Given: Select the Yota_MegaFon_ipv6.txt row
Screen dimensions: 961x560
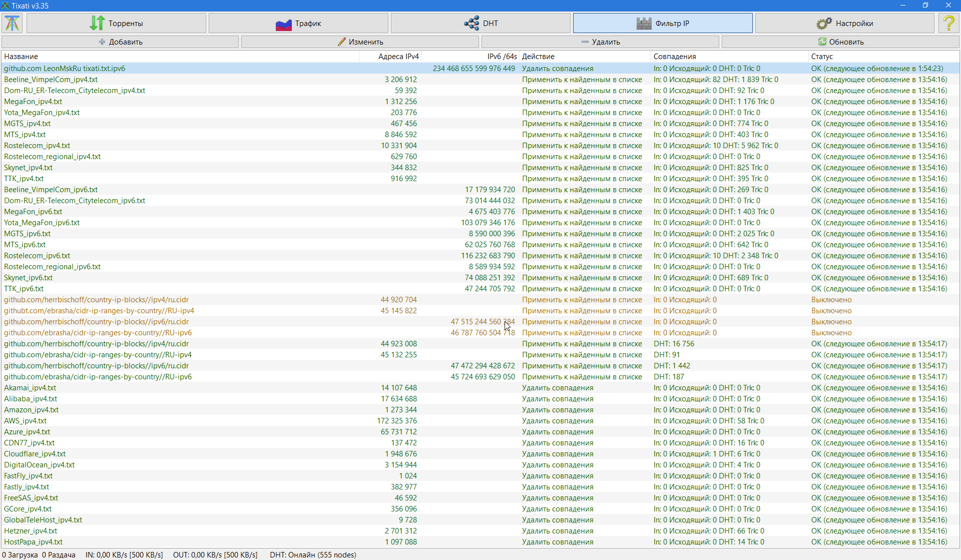Looking at the screenshot, I should [x=480, y=223].
